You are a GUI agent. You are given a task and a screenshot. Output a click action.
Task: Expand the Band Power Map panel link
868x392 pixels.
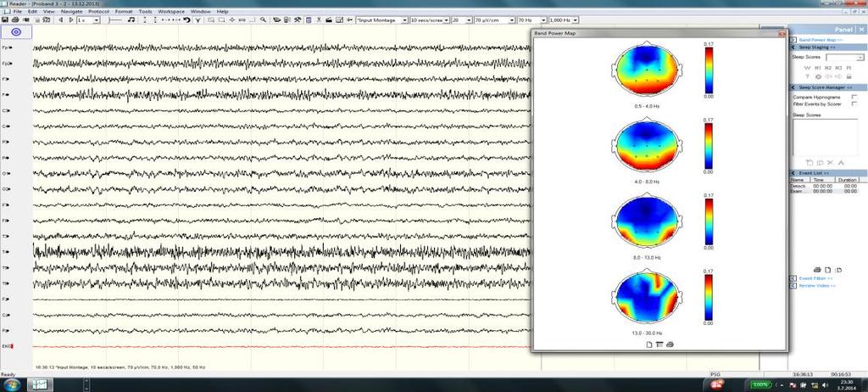coord(821,40)
